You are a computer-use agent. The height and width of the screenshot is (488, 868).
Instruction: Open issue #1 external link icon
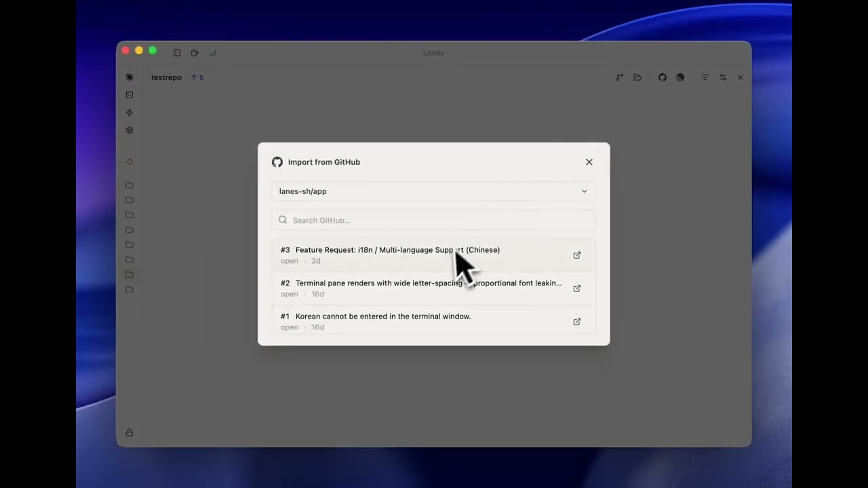[577, 322]
